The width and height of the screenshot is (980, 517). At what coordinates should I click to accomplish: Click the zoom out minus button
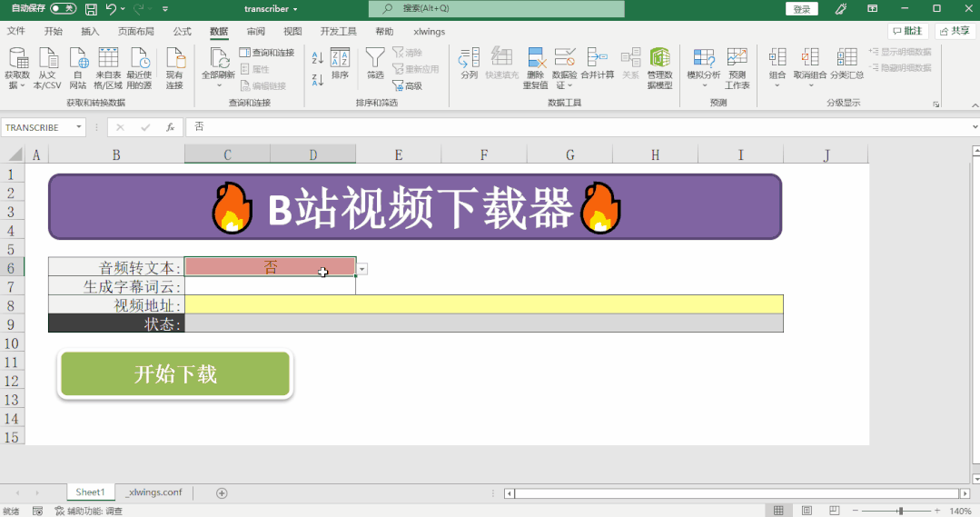coord(856,511)
